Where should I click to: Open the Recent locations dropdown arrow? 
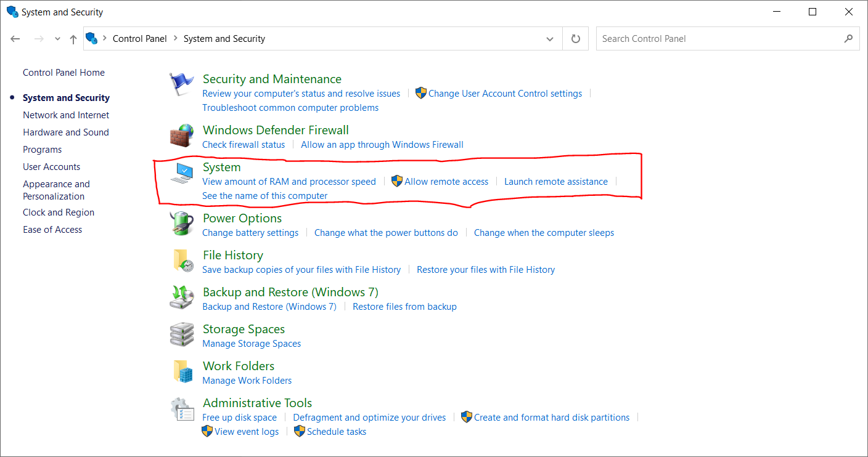point(57,39)
